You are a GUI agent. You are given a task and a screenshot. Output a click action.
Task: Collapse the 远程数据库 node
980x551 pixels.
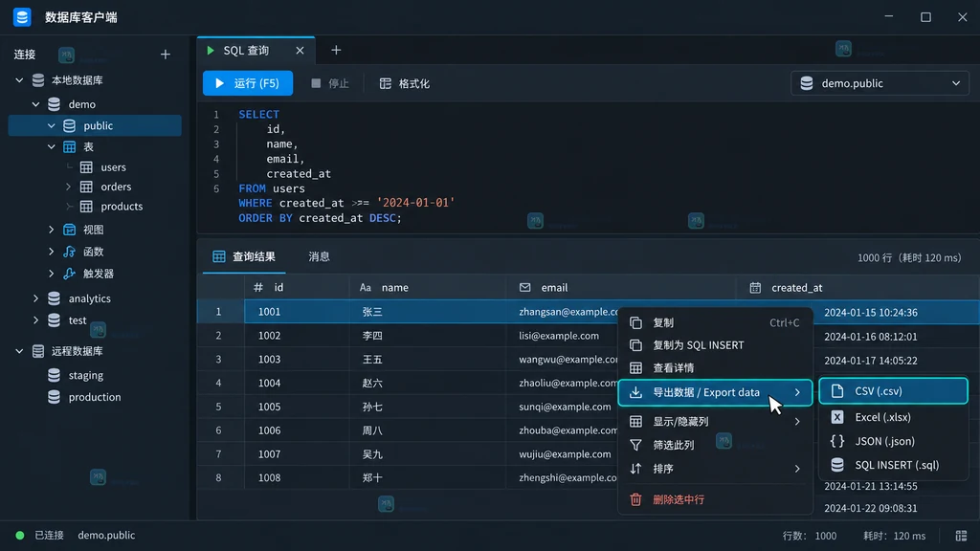click(x=19, y=351)
